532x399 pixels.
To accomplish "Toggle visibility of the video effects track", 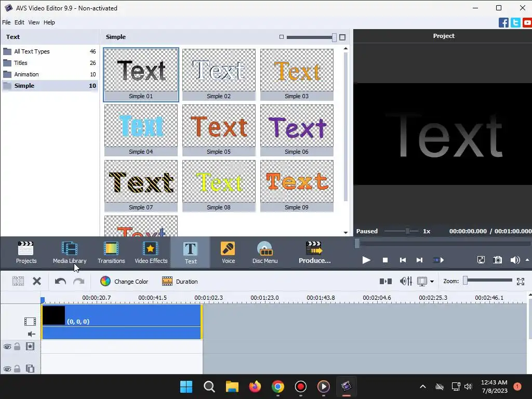I will (7, 347).
